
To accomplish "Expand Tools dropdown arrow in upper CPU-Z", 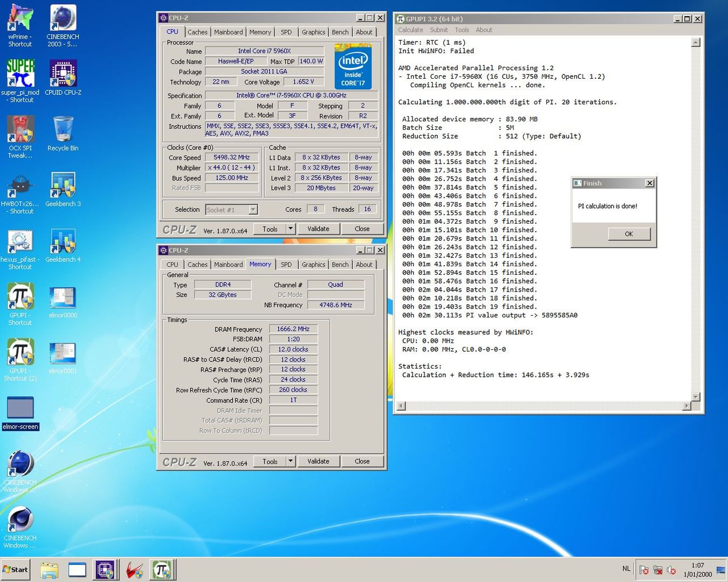I will [290, 229].
